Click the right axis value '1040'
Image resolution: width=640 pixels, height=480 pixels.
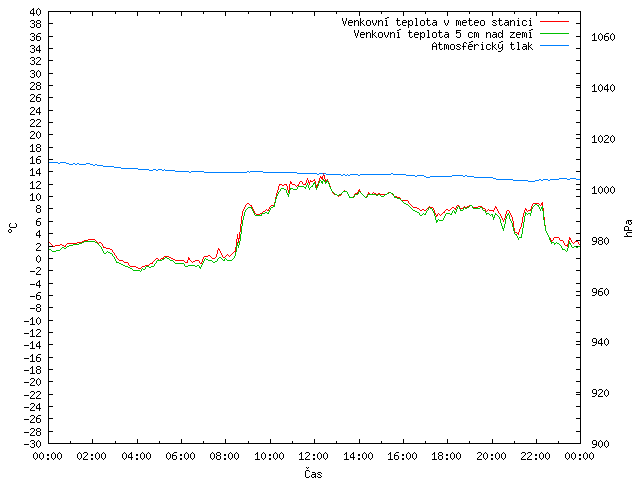603,88
